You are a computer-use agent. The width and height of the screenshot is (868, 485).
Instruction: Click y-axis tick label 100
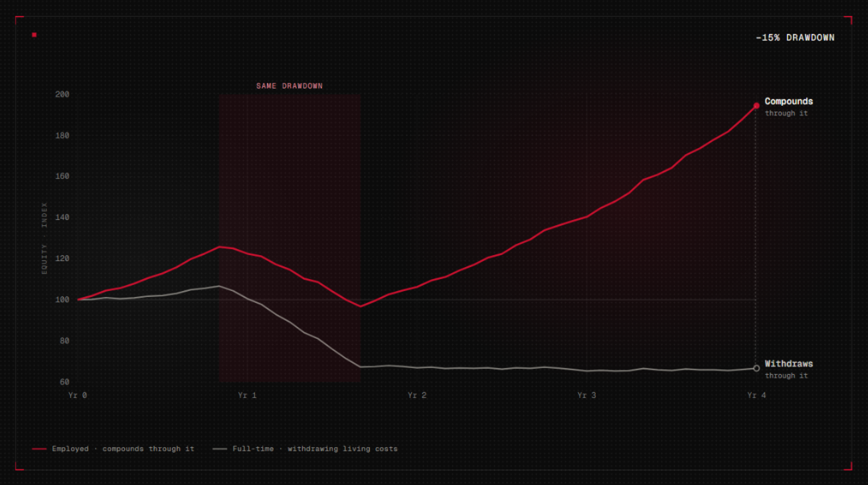pyautogui.click(x=62, y=300)
